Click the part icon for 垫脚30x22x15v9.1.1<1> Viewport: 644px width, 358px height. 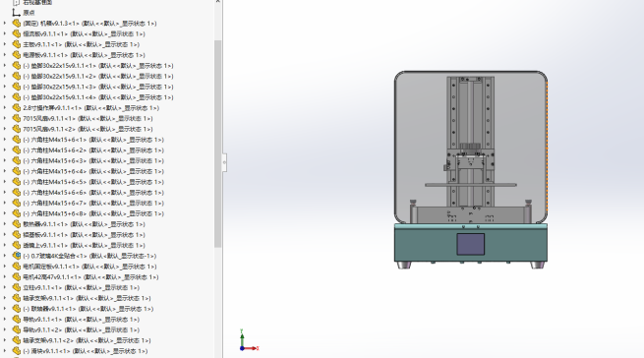pos(17,66)
